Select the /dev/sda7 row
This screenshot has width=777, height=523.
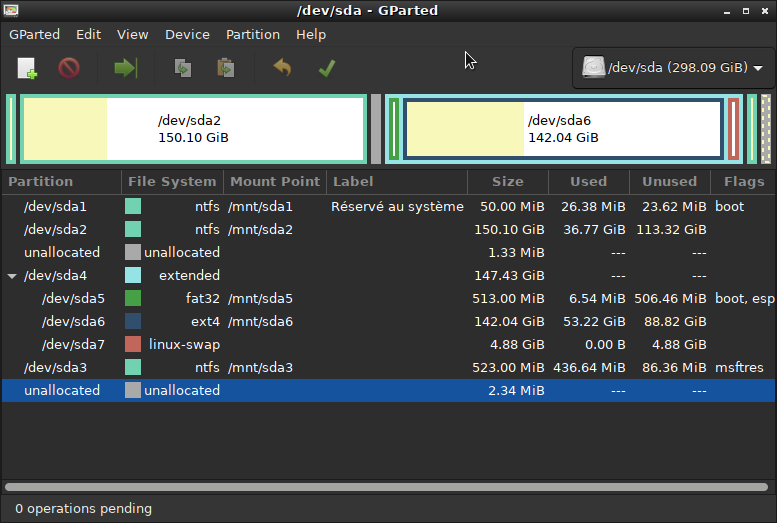pos(388,345)
